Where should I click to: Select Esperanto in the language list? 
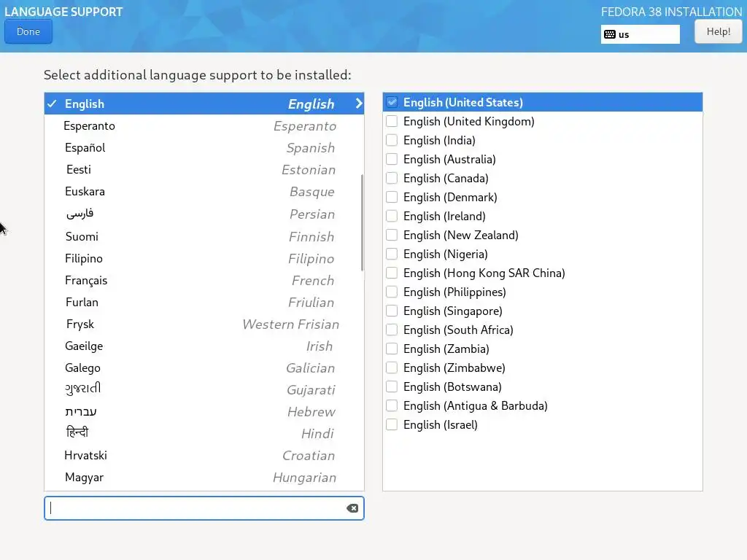204,125
